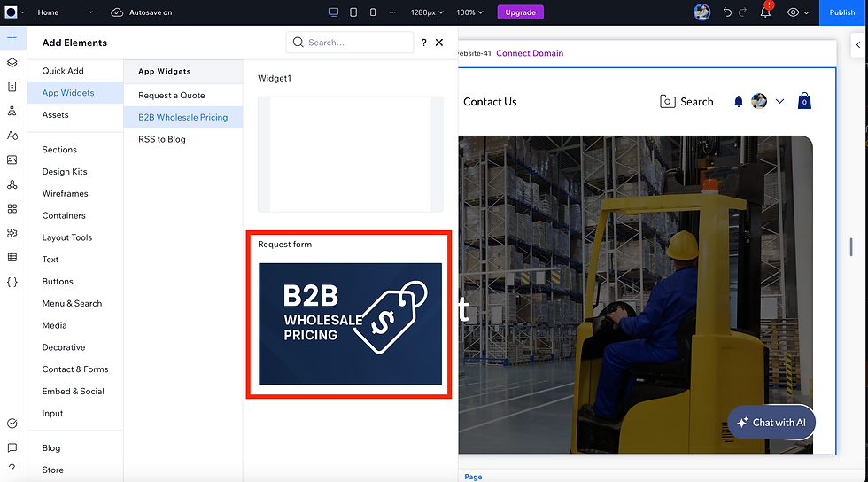Click Connect Domain link
The height and width of the screenshot is (482, 868).
(530, 53)
